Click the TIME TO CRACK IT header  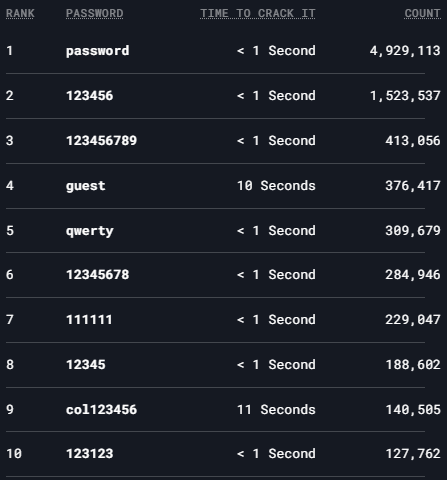click(257, 13)
